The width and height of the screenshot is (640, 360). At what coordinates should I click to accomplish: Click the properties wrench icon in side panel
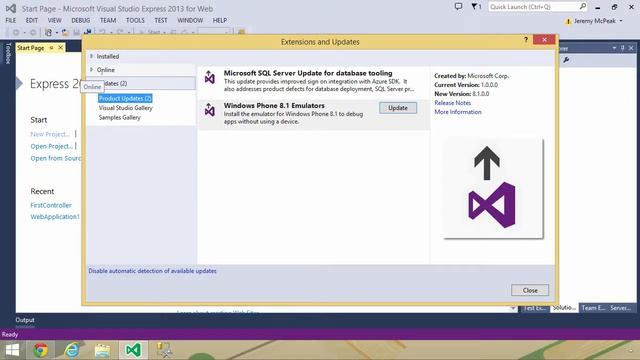pyautogui.click(x=567, y=60)
